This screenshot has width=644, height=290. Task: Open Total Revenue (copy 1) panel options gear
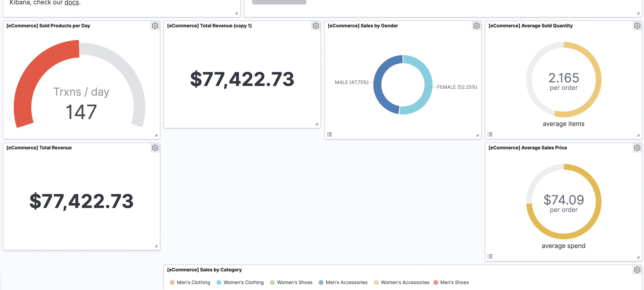click(x=316, y=26)
